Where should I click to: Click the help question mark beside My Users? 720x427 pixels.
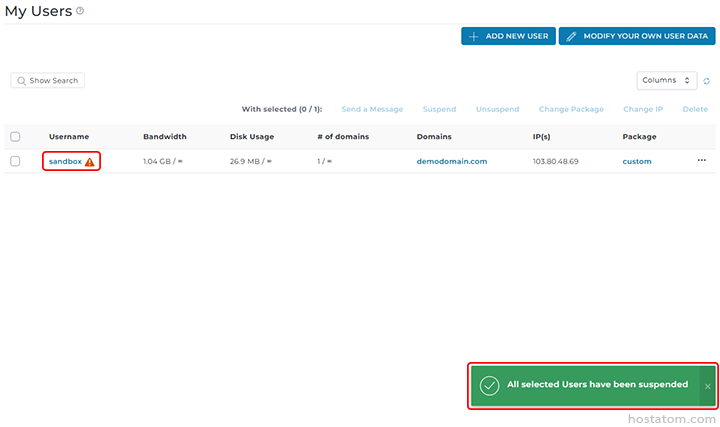click(x=80, y=11)
